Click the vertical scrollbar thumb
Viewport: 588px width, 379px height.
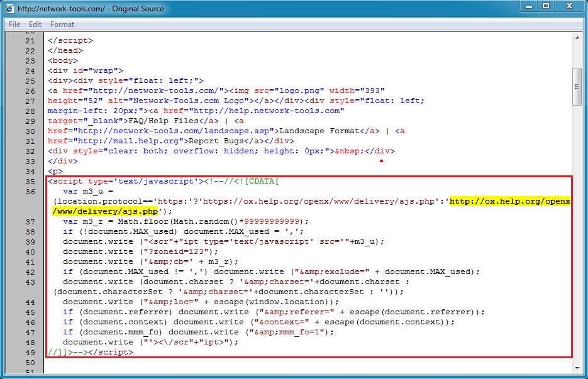click(577, 87)
